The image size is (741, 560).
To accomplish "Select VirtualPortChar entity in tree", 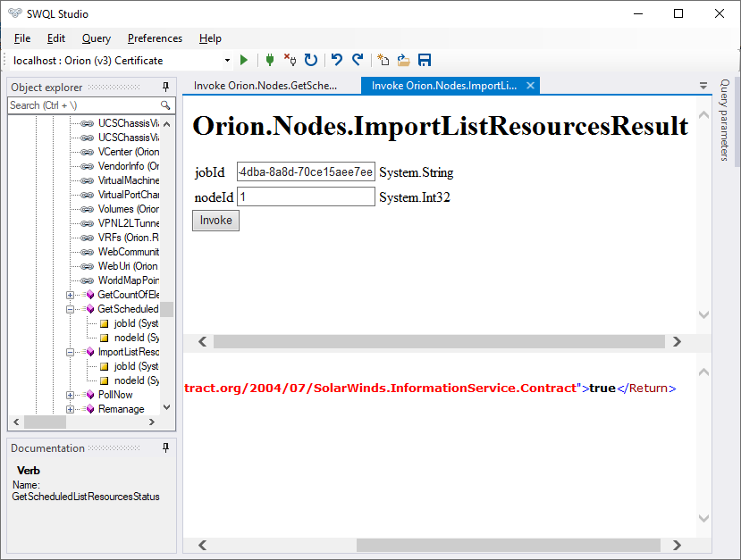I will click(x=128, y=195).
